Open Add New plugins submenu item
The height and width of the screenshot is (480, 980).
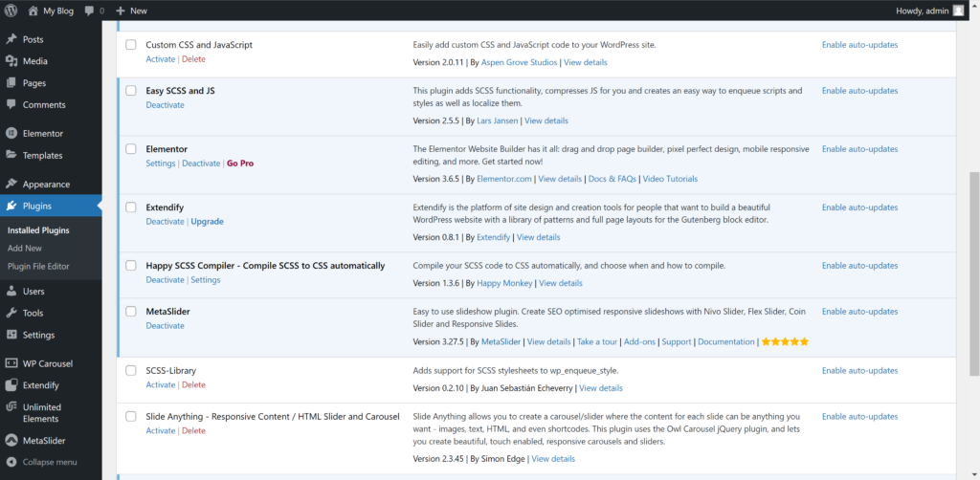[x=24, y=249]
